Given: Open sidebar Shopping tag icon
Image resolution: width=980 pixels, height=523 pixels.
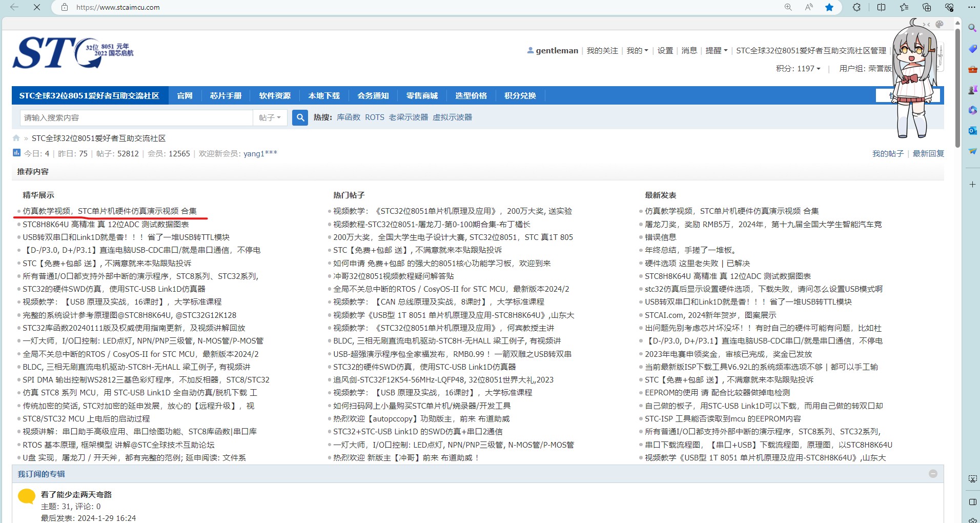Looking at the screenshot, I should click(x=972, y=49).
